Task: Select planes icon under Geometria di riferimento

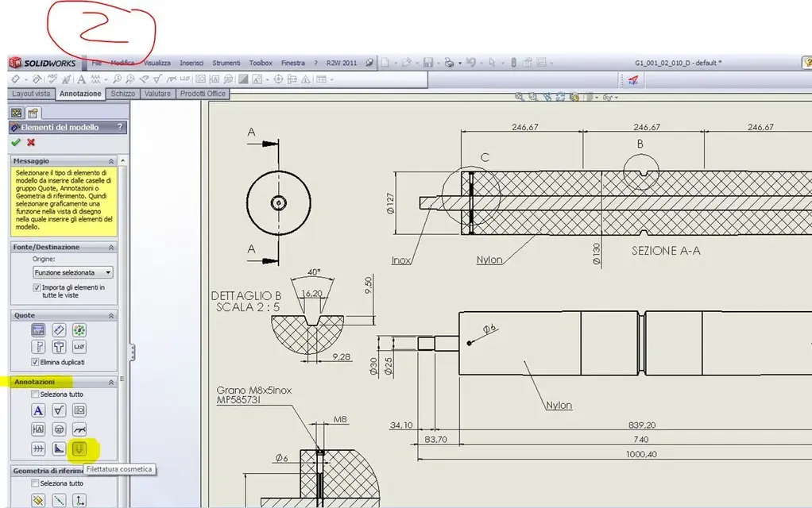Action: pos(38,500)
